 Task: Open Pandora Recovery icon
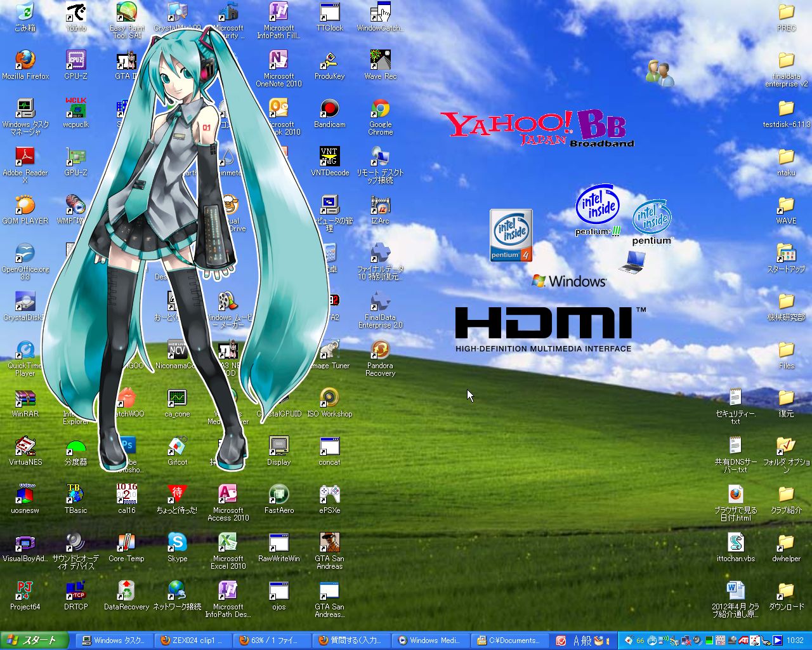point(381,358)
